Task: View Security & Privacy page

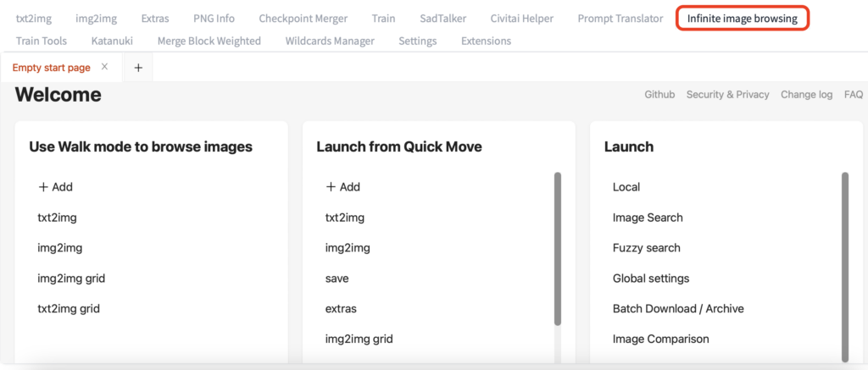Action: 727,95
